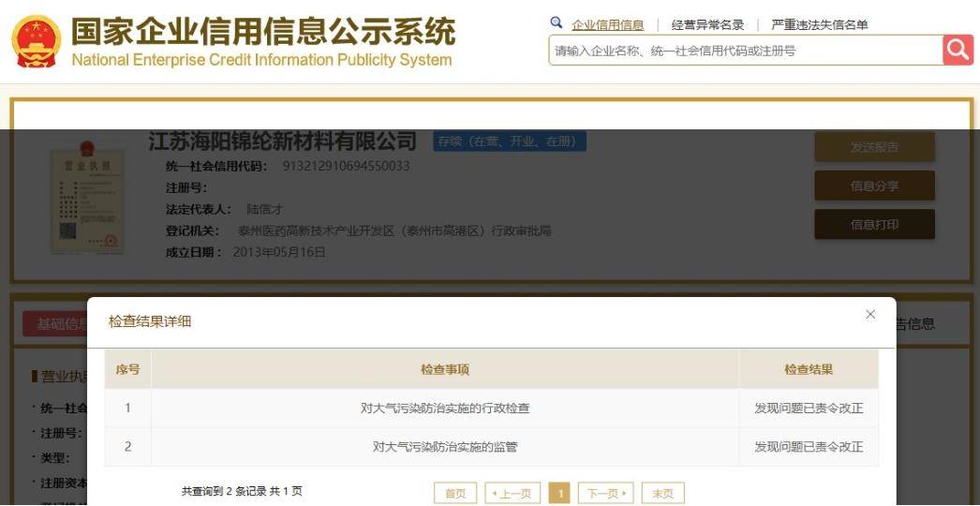Click the 共查询到 2 条记录 summary text
This screenshot has height=506, width=980.
(x=242, y=492)
